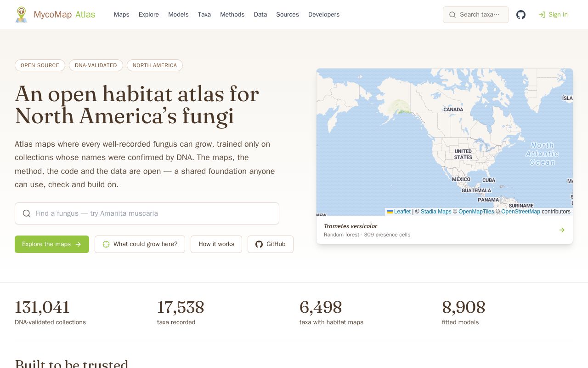Open the Models section
Image resolution: width=588 pixels, height=368 pixels.
click(x=178, y=15)
